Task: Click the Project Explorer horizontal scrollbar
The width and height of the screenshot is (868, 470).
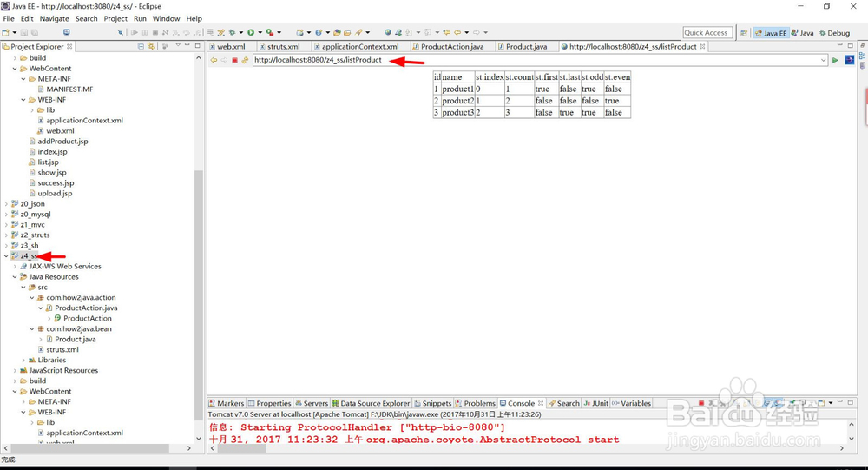Action: point(89,447)
